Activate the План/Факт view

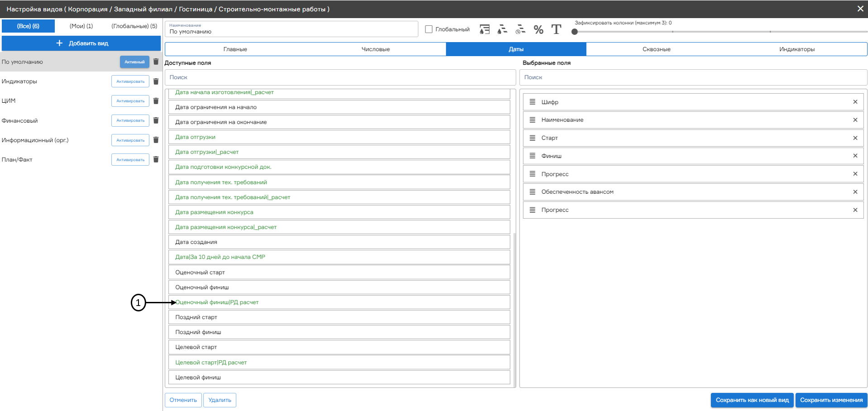(130, 159)
